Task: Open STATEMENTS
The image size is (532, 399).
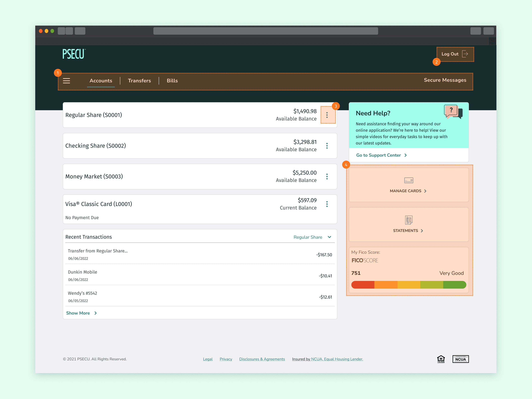Action: pos(409,224)
